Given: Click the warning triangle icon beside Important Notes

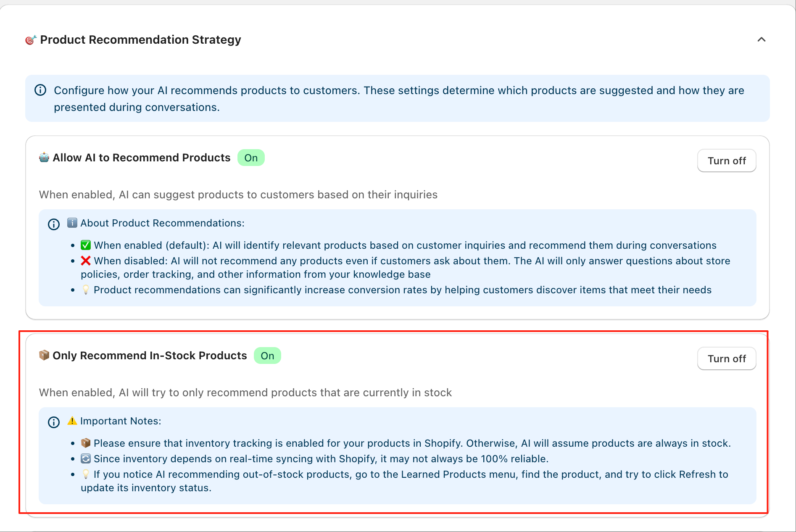Looking at the screenshot, I should coord(72,421).
